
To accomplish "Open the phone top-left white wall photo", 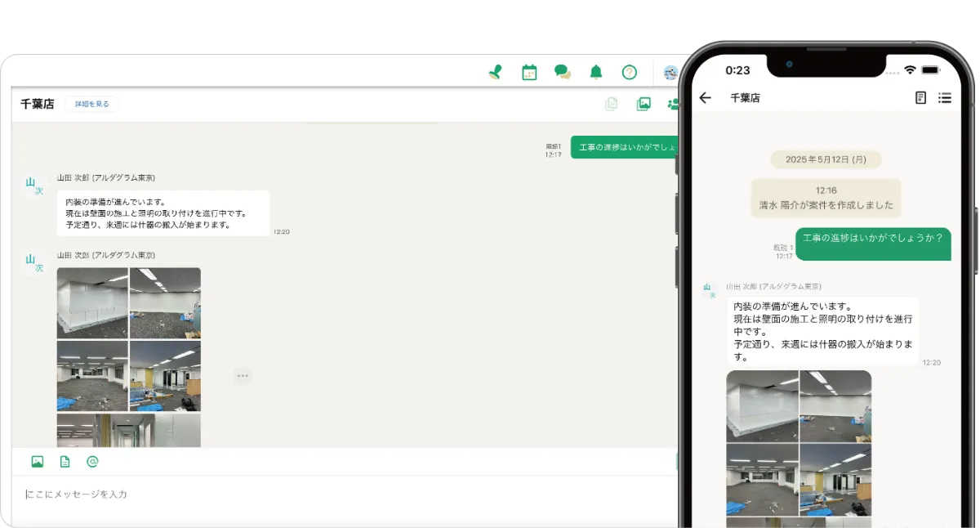I will click(762, 406).
